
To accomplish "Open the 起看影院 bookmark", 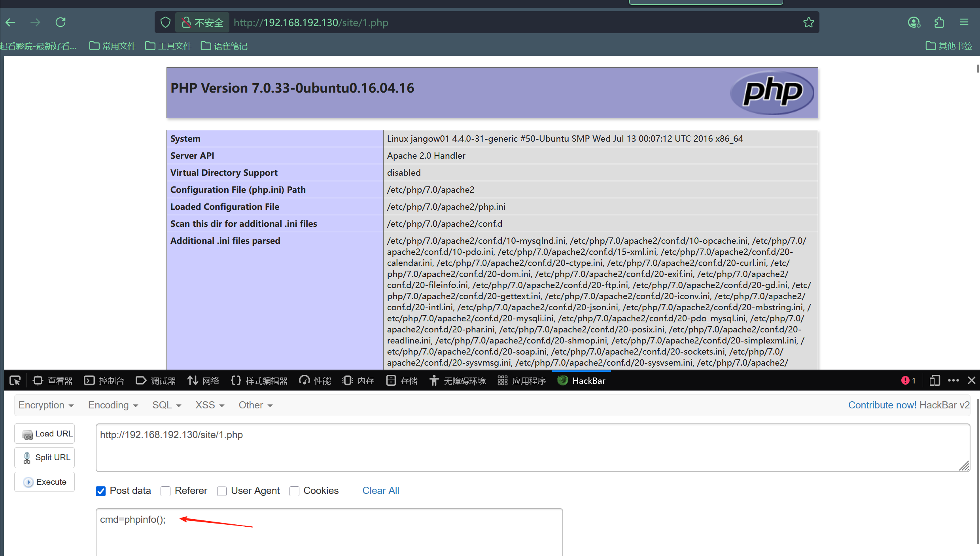I will (x=38, y=46).
